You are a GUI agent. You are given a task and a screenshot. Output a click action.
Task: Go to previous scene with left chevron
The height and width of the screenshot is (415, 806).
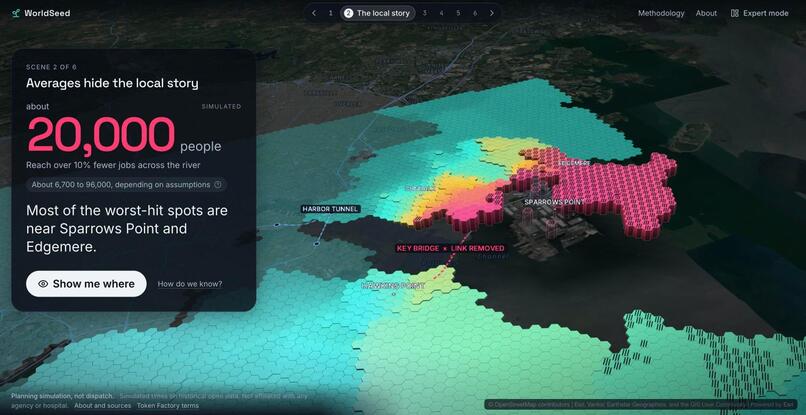pyautogui.click(x=314, y=13)
